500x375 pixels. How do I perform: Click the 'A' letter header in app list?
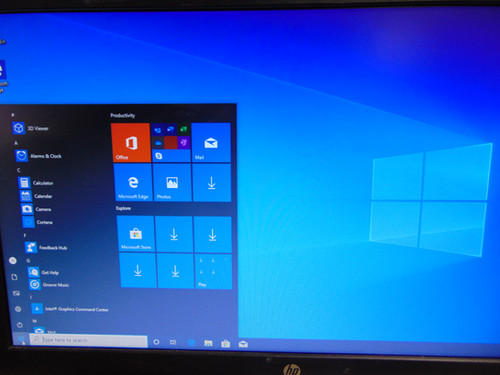(16, 143)
